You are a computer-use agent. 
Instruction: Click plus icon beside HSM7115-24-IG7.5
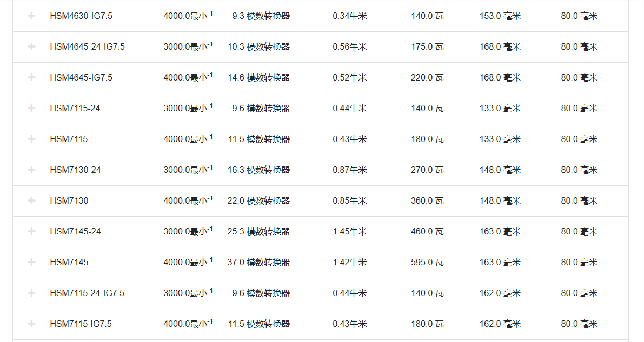coord(31,293)
